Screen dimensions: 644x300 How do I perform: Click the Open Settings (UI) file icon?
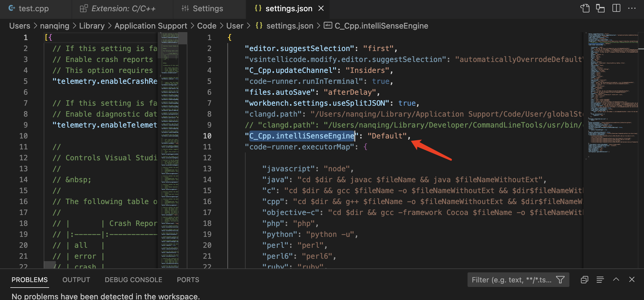click(585, 8)
